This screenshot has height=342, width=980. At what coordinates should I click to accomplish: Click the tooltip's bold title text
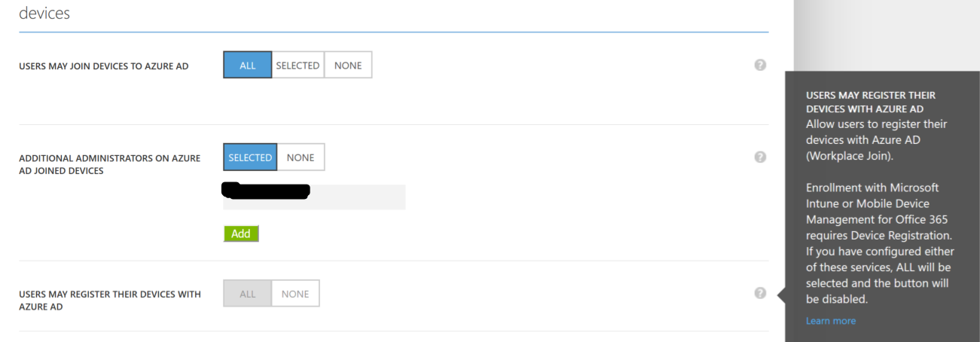pos(870,103)
